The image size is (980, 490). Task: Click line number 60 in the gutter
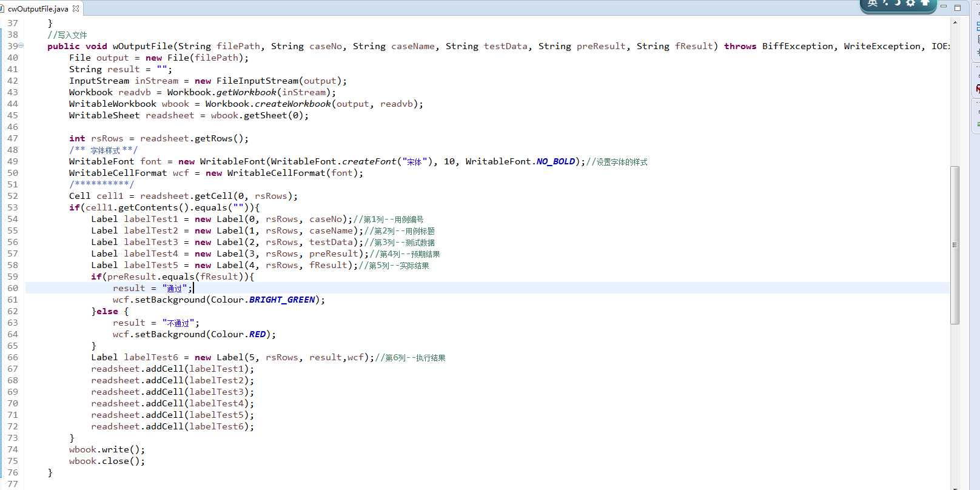[13, 288]
